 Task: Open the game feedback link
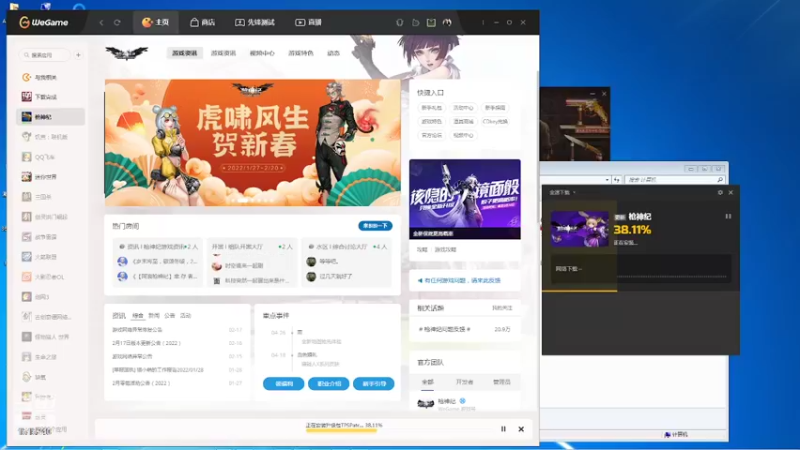459,281
